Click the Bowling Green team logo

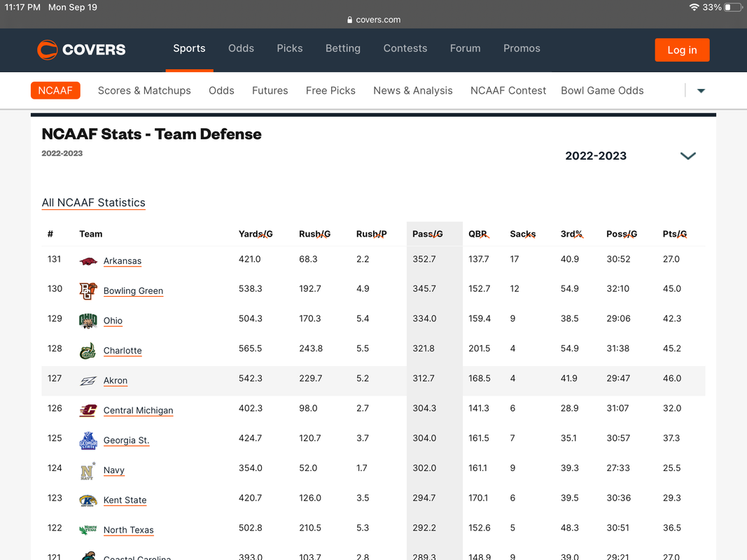coord(88,291)
